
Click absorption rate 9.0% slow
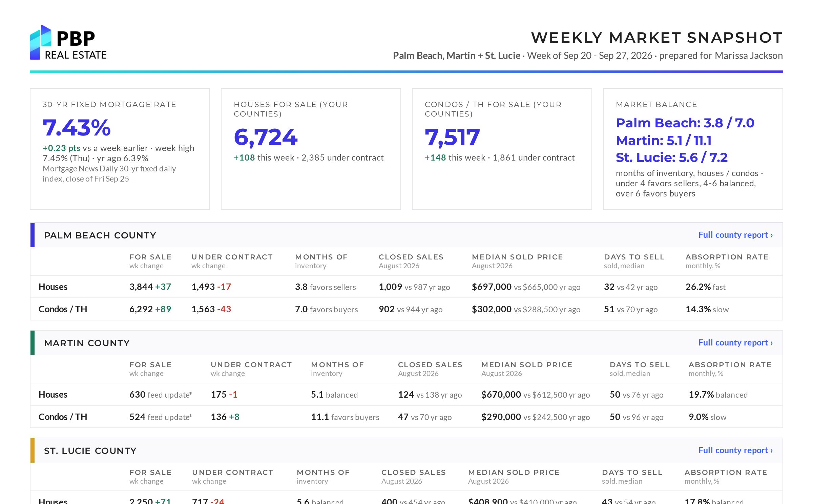707,417
